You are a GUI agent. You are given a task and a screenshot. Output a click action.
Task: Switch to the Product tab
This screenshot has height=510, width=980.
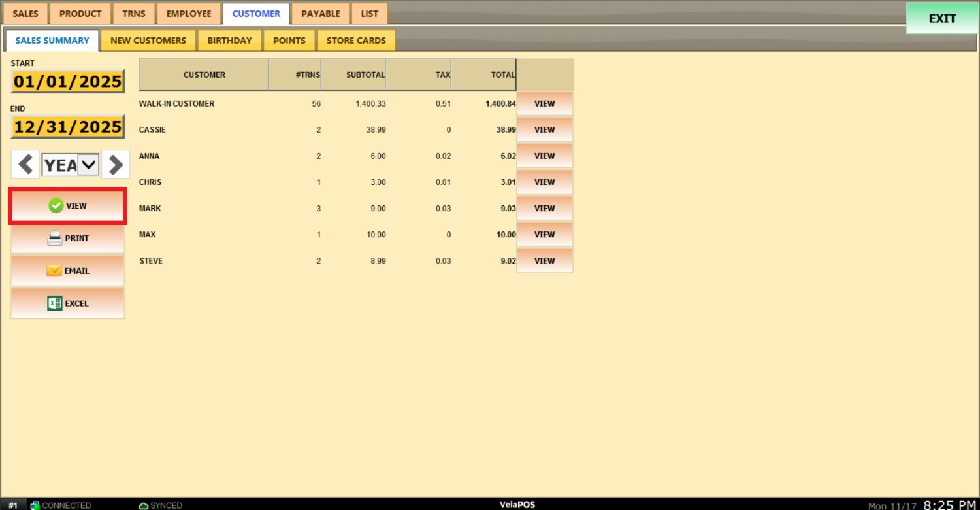pos(80,14)
